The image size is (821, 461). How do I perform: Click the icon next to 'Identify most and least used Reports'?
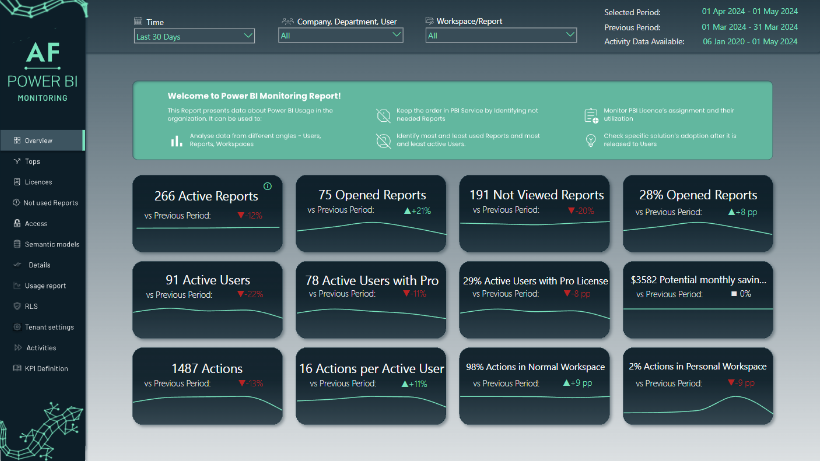click(383, 140)
